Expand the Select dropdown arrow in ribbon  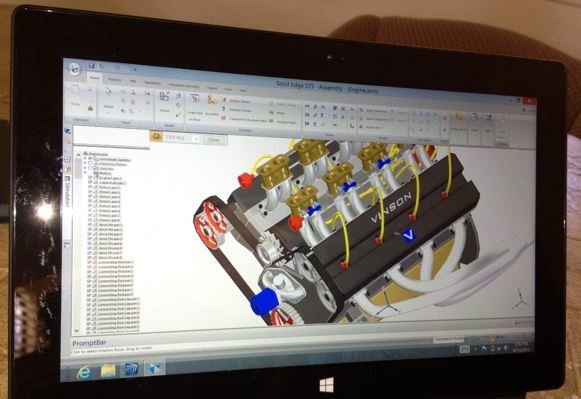pyautogui.click(x=109, y=112)
